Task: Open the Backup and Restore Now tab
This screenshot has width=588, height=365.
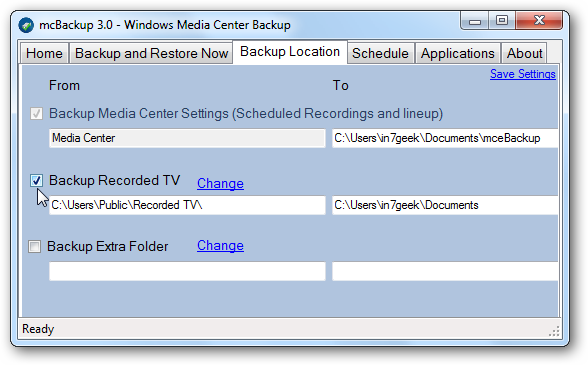Action: pyautogui.click(x=151, y=53)
